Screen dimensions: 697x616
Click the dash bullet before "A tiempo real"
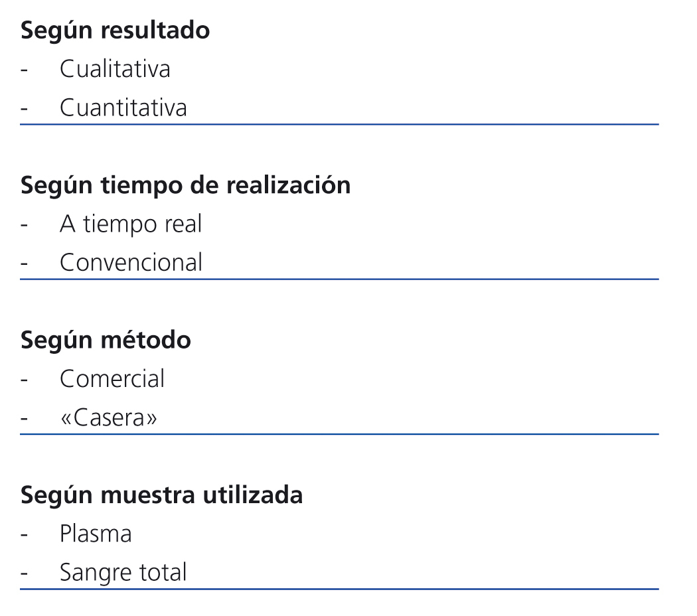click(24, 226)
